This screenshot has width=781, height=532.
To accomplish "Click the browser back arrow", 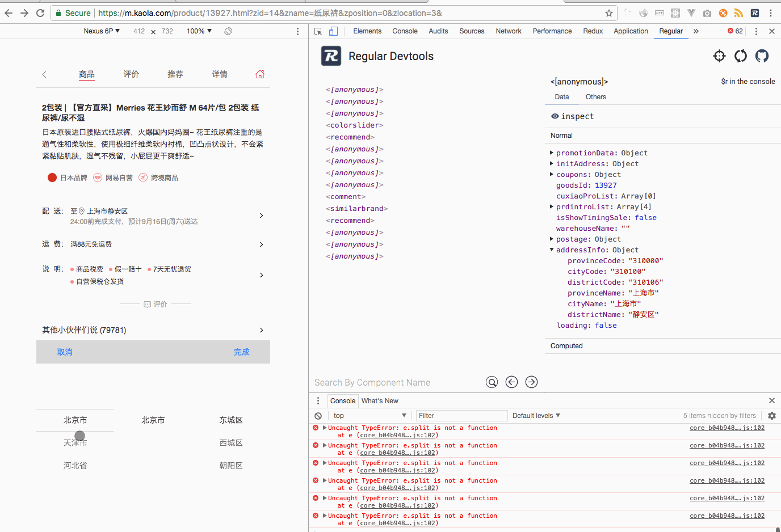I will click(9, 13).
